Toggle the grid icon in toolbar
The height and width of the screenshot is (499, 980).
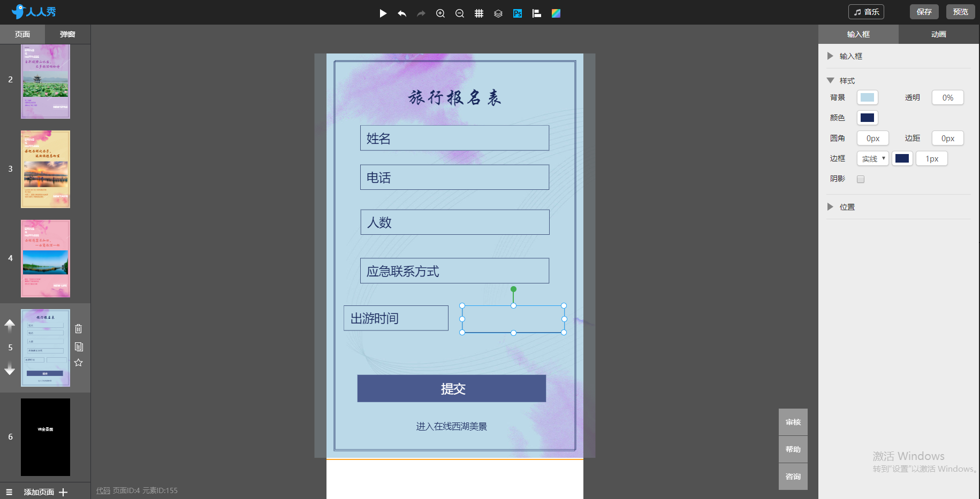tap(479, 13)
